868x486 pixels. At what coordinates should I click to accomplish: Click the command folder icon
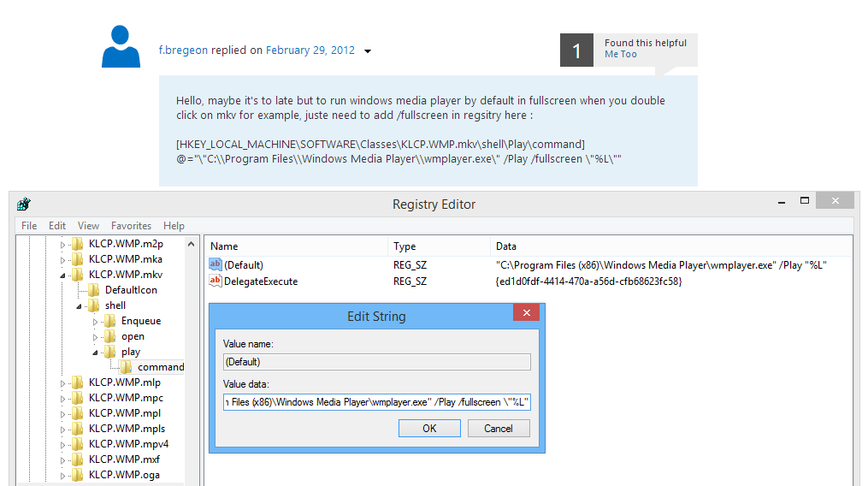127,367
